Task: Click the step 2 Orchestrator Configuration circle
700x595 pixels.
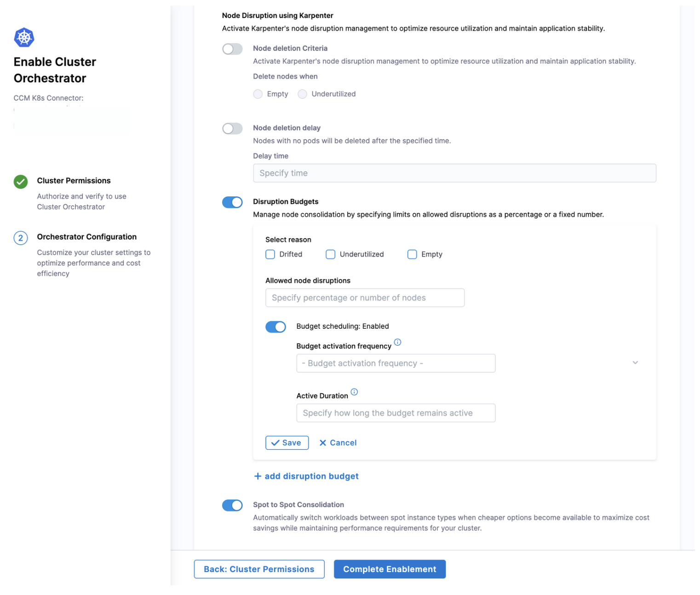Action: pos(21,238)
